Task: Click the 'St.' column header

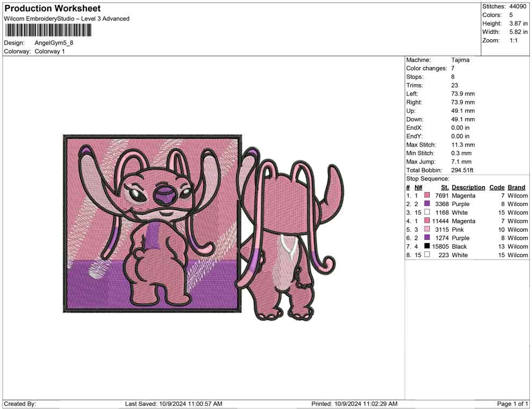Action: [x=445, y=187]
